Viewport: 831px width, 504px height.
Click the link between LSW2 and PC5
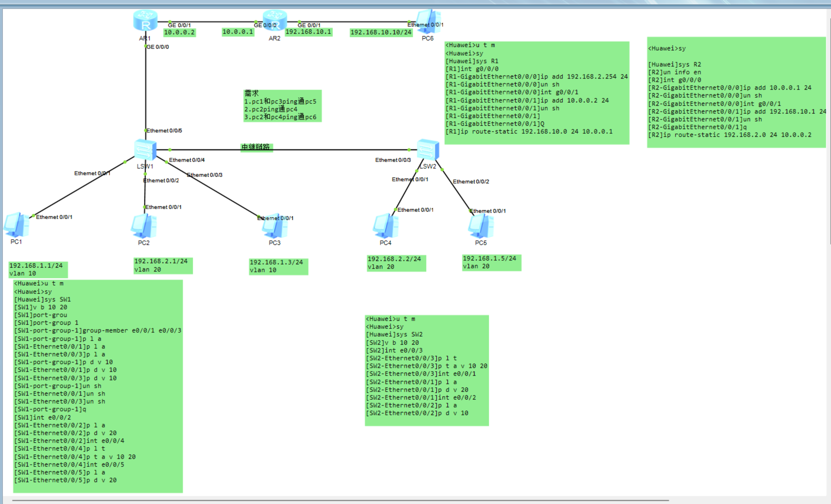click(x=456, y=188)
